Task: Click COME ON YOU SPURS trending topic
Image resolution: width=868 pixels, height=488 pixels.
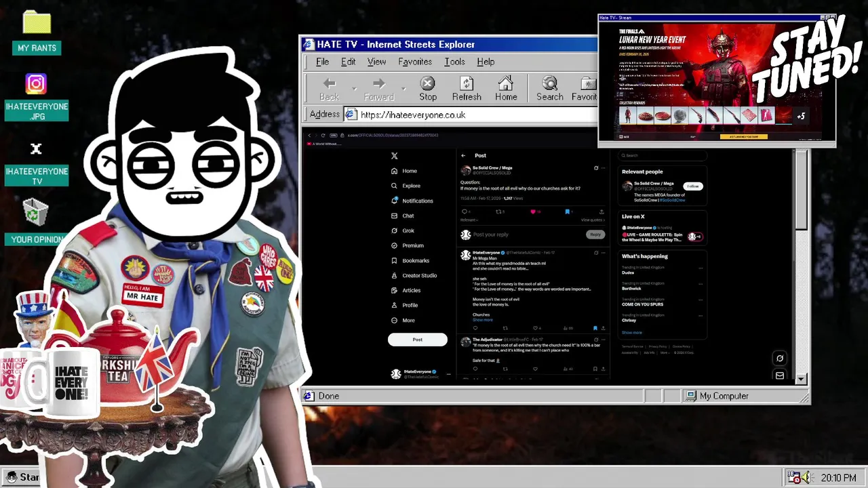Action: [642, 304]
